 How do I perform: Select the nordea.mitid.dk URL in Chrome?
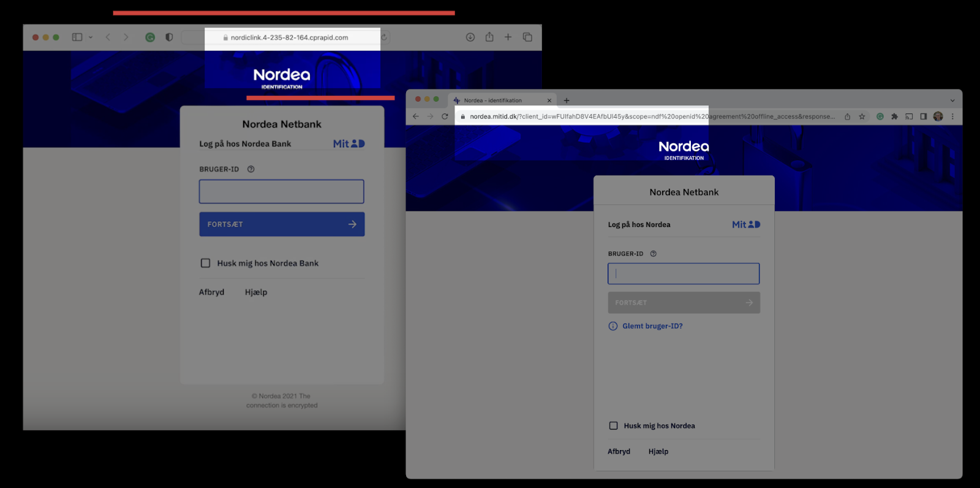pos(652,116)
